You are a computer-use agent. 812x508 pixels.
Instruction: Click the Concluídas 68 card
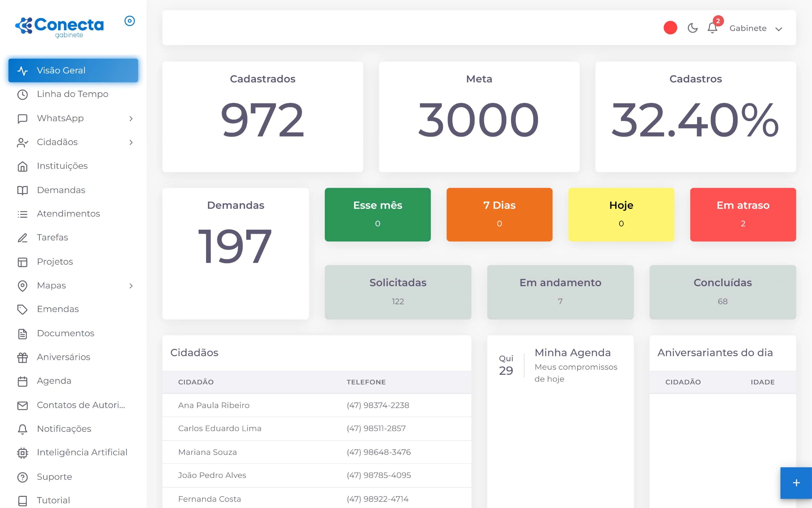723,292
